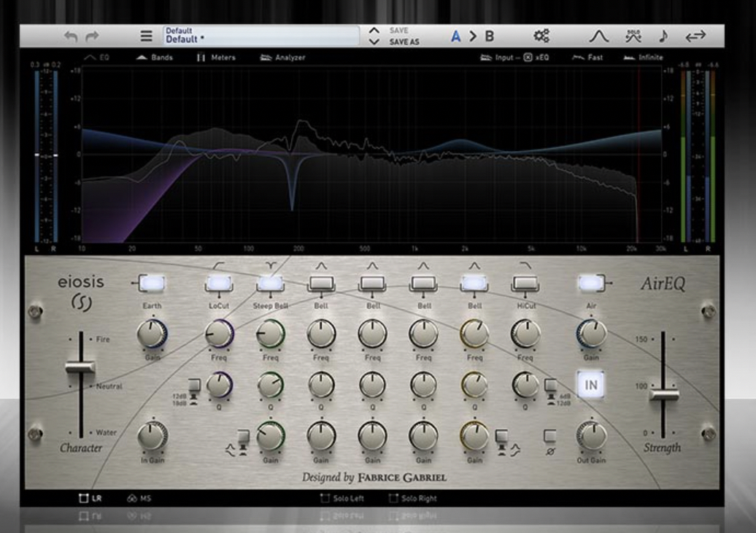The width and height of the screenshot is (756, 533).
Task: Toggle the Analyzer display option
Action: point(282,58)
